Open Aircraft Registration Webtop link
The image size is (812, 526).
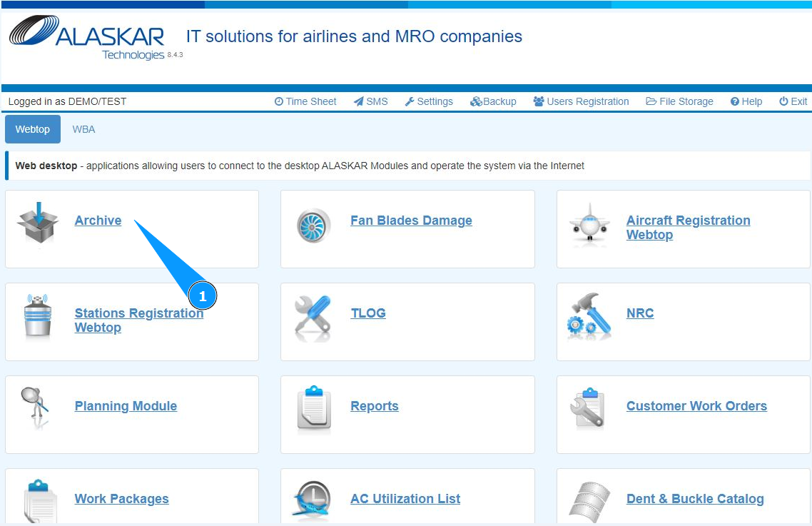[689, 227]
